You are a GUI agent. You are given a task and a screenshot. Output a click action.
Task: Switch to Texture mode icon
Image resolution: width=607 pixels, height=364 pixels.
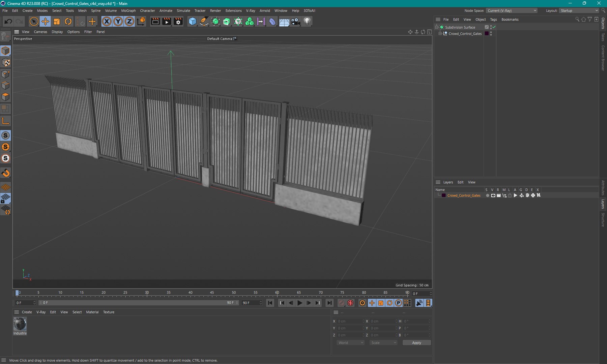(6, 62)
